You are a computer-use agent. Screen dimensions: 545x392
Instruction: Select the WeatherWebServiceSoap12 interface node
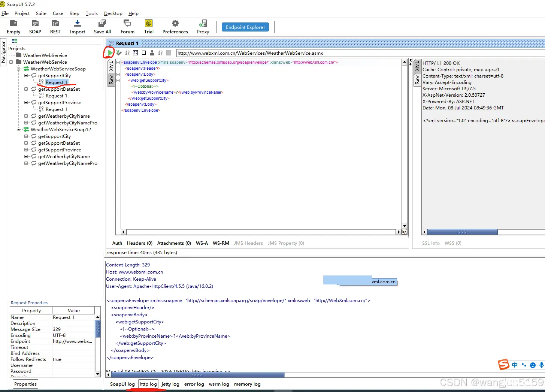pos(61,129)
